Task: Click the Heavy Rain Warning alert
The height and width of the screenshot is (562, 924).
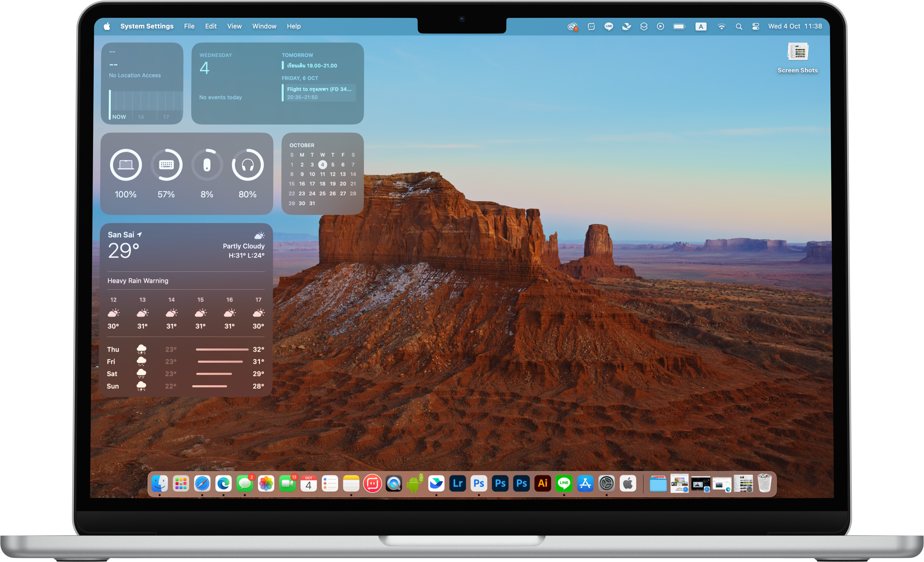Action: coord(138,281)
